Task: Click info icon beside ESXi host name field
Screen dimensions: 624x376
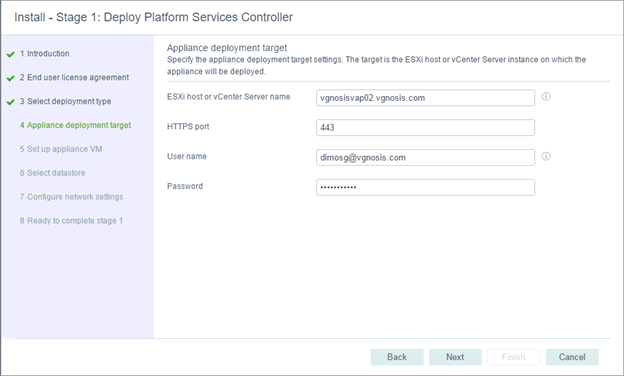Action: click(546, 97)
